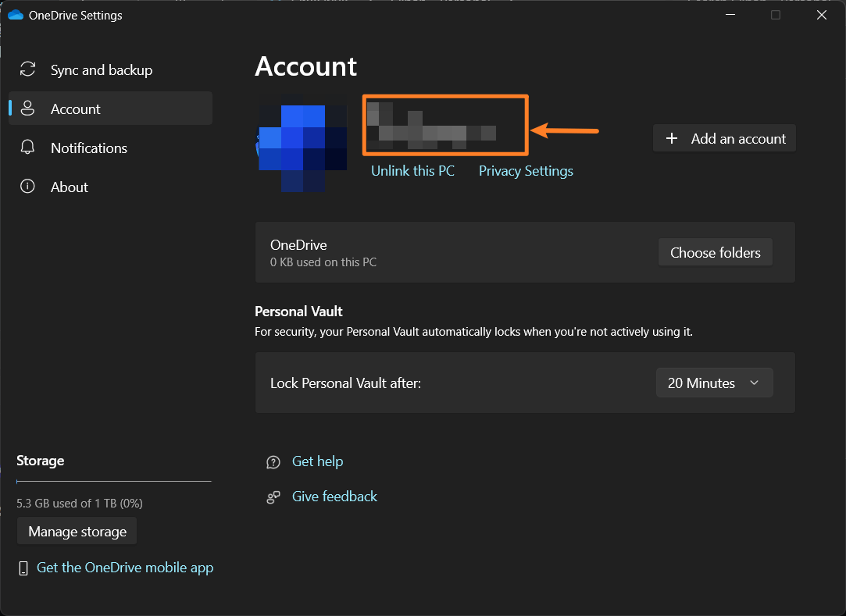The image size is (846, 616).
Task: Click the Account page heading
Action: tap(306, 67)
